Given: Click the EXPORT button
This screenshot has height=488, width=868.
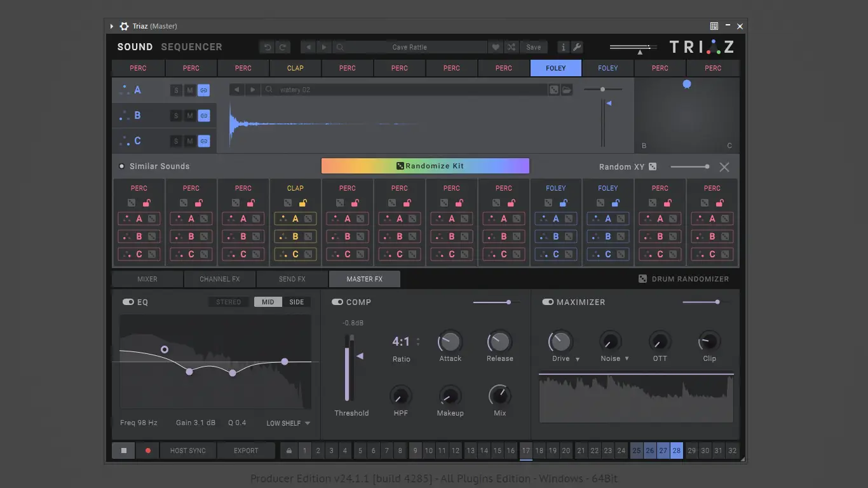Looking at the screenshot, I should coord(246,451).
